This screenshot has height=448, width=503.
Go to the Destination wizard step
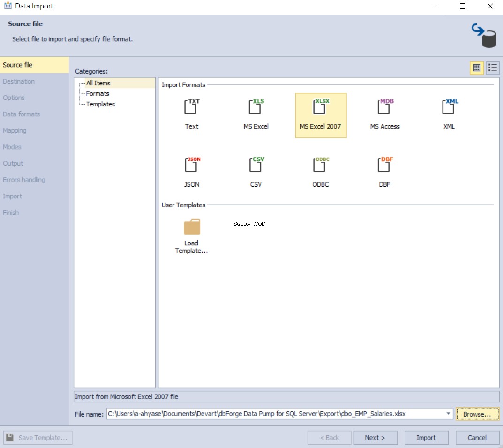pos(34,81)
